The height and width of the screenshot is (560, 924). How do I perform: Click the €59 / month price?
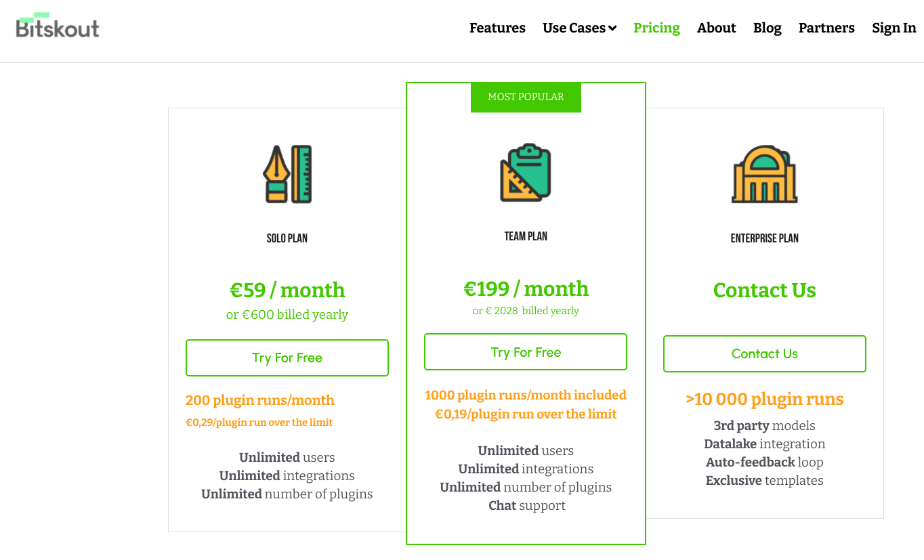[287, 290]
